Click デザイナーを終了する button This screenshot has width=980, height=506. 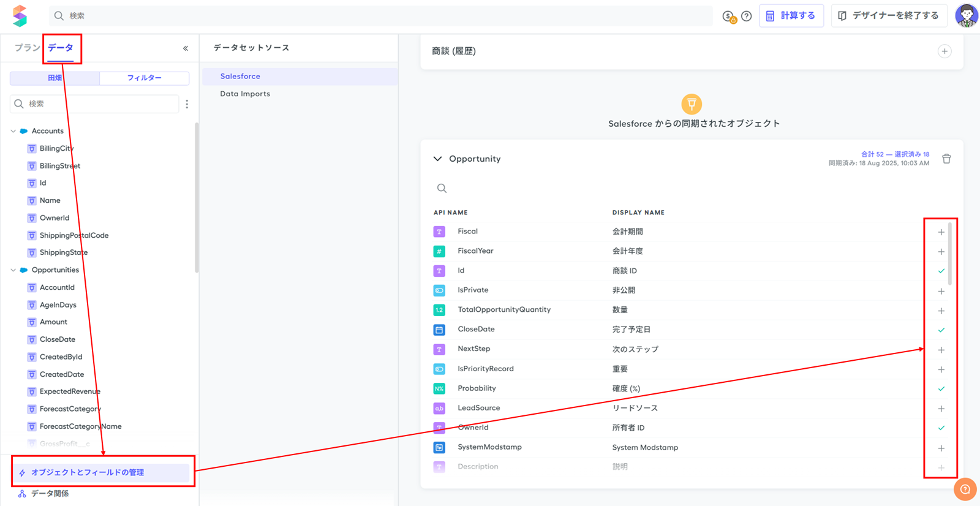(889, 16)
